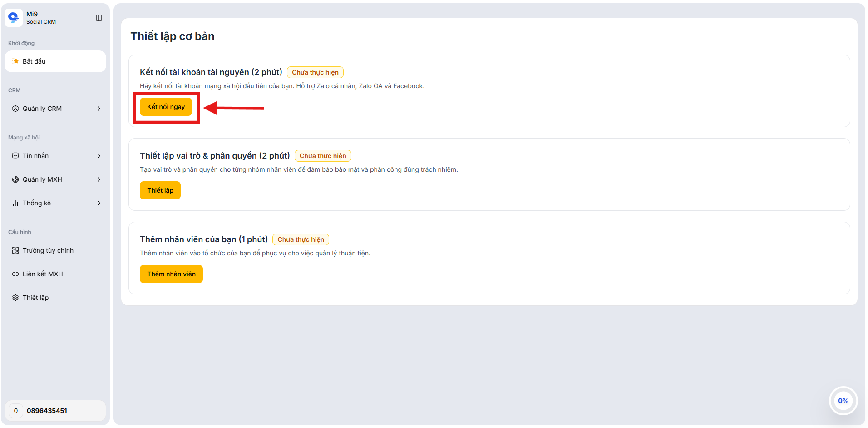The width and height of the screenshot is (868, 428).
Task: Expand the Quản lý CRM chevron
Action: [x=99, y=109]
